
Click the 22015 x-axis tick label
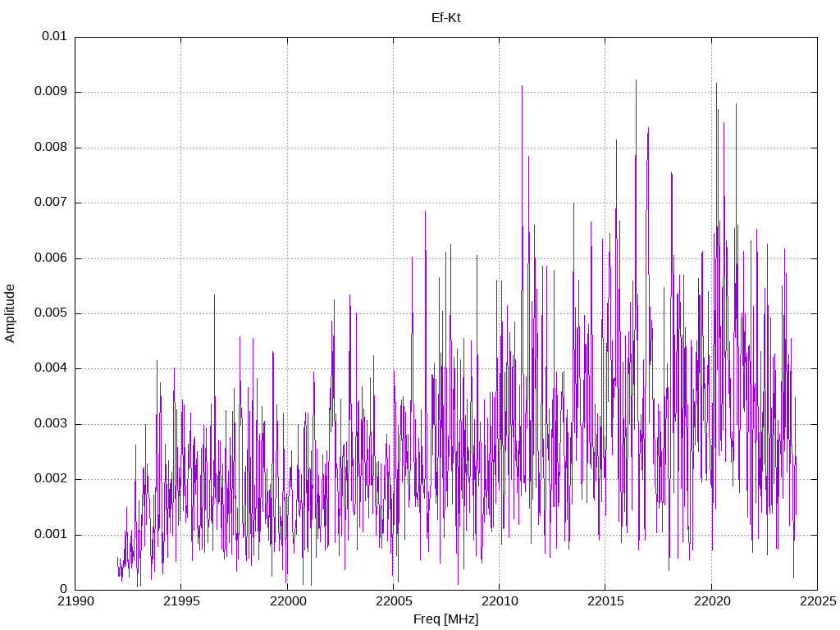(x=605, y=601)
